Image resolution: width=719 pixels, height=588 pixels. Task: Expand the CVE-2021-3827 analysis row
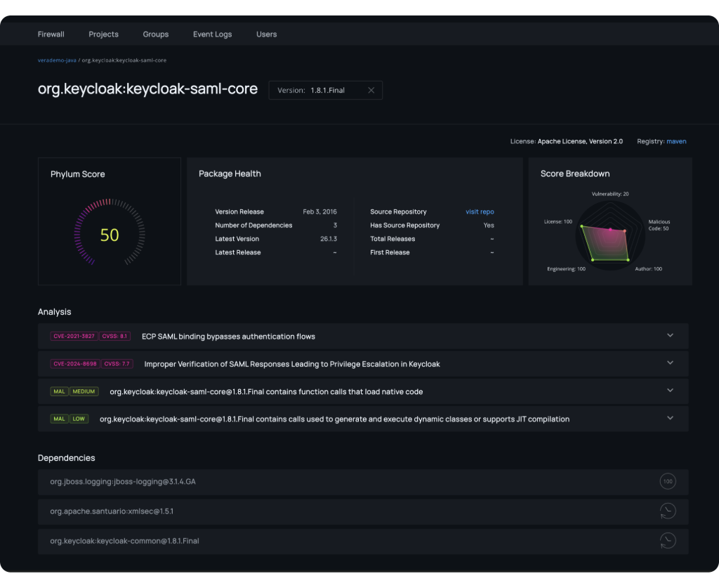[x=363, y=337]
